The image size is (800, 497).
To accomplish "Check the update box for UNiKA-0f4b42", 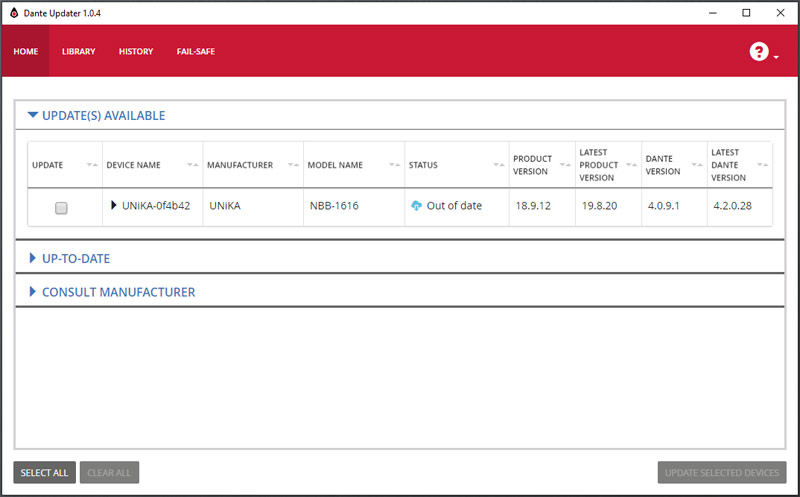I will point(61,208).
